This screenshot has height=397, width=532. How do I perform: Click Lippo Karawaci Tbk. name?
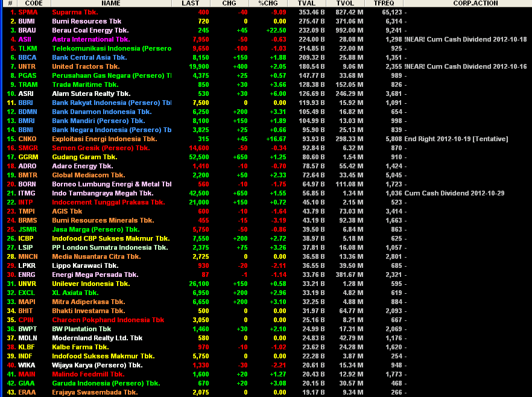pos(85,265)
